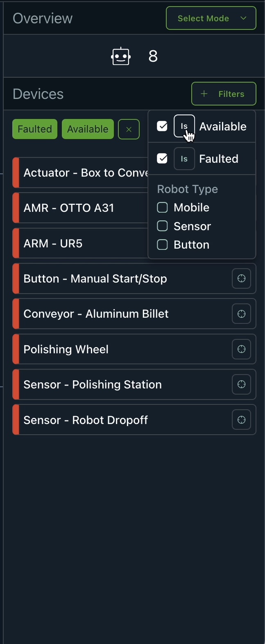Image resolution: width=265 pixels, height=644 pixels.
Task: Uncheck the Faulted filter checkbox
Action: [x=162, y=159]
